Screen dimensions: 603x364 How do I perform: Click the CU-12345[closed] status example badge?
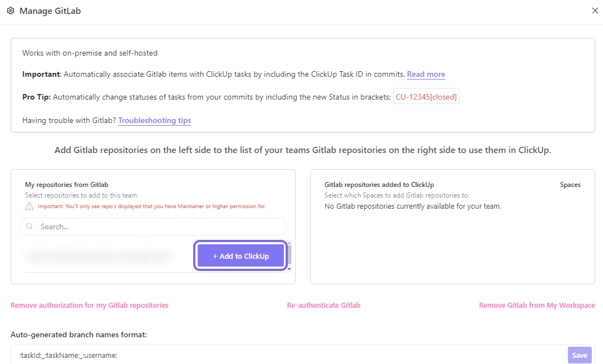click(x=426, y=96)
